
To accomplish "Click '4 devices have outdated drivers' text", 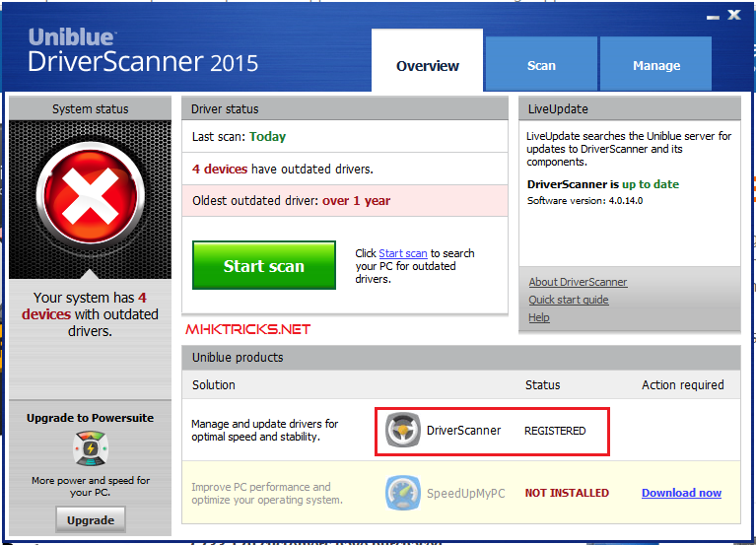I will [x=283, y=170].
